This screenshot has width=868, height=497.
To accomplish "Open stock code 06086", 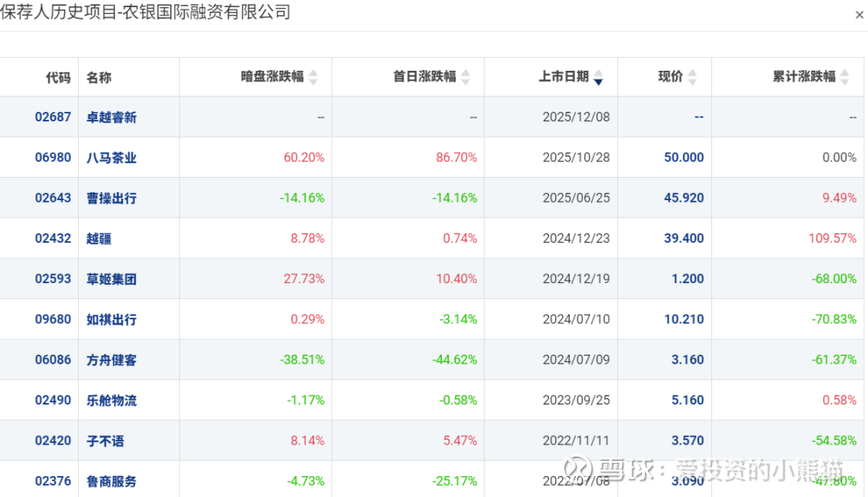I will click(53, 359).
